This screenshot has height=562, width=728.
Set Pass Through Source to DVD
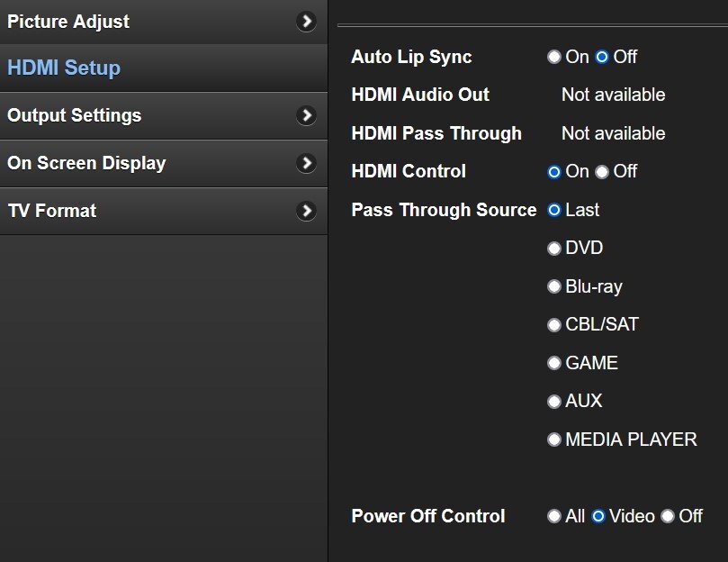click(x=554, y=248)
